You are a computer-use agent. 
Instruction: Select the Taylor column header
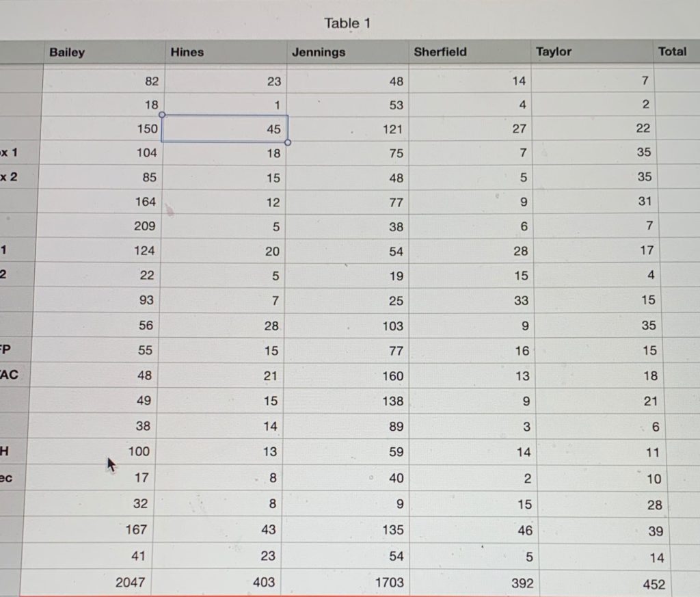(554, 51)
